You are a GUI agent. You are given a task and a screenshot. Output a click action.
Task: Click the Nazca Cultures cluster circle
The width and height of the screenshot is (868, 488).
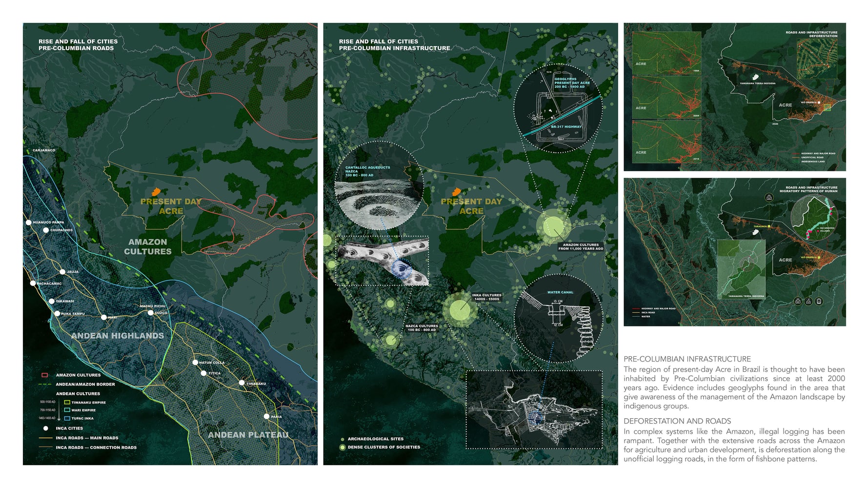pos(391,340)
